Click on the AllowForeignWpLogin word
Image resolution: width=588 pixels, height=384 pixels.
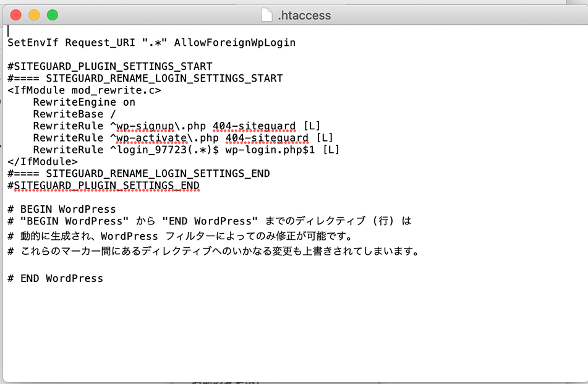coord(234,43)
